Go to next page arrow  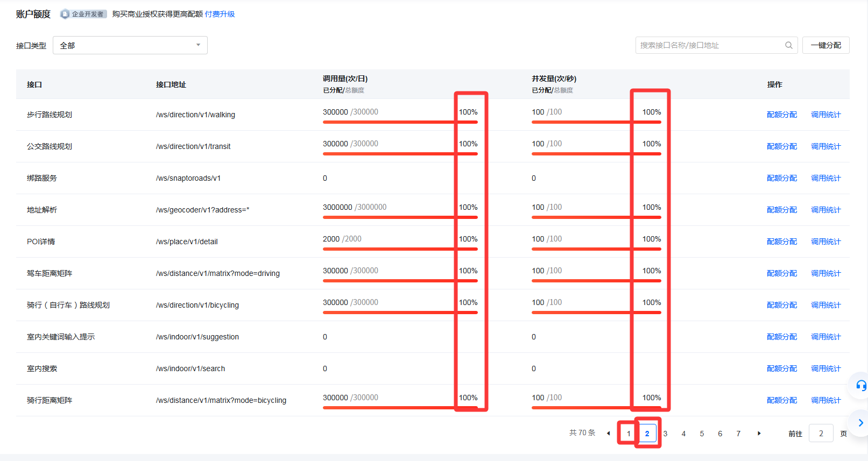[x=759, y=434]
